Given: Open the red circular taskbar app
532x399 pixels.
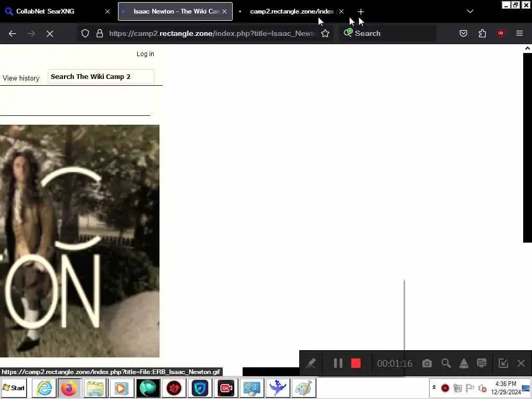Looking at the screenshot, I should coord(174,388).
